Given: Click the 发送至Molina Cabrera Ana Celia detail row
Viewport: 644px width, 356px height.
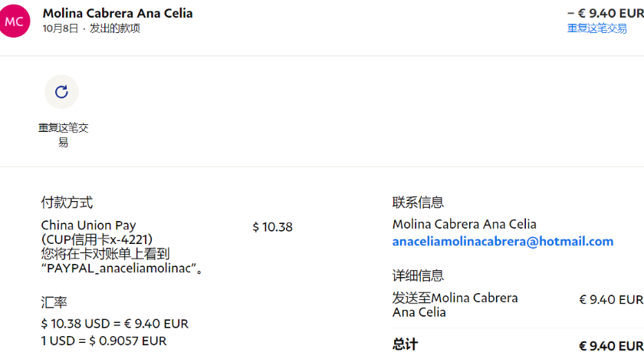Looking at the screenshot, I should point(455,305).
